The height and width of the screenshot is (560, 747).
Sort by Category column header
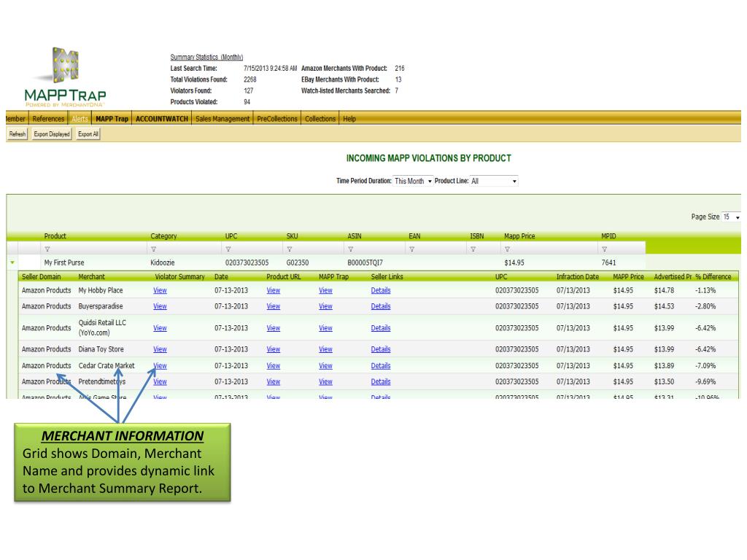tap(163, 236)
